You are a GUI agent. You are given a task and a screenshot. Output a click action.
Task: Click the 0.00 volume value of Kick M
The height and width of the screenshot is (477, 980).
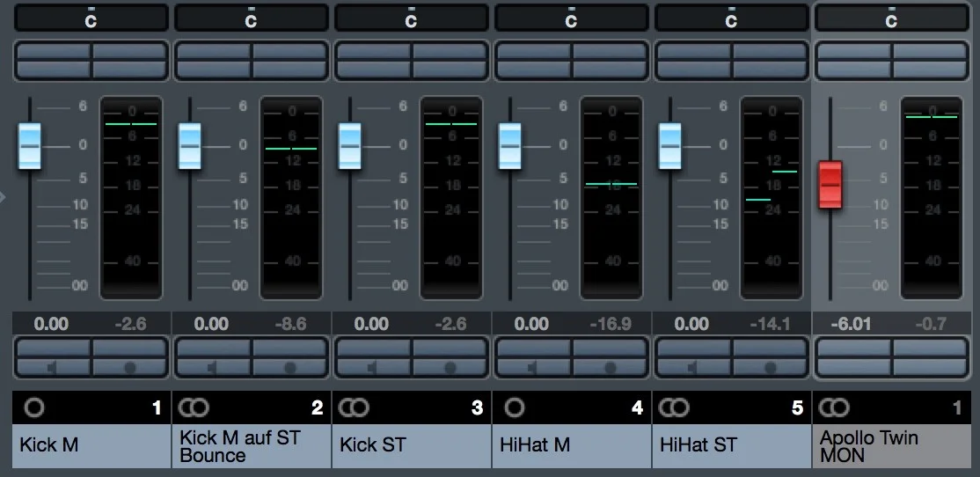[51, 324]
